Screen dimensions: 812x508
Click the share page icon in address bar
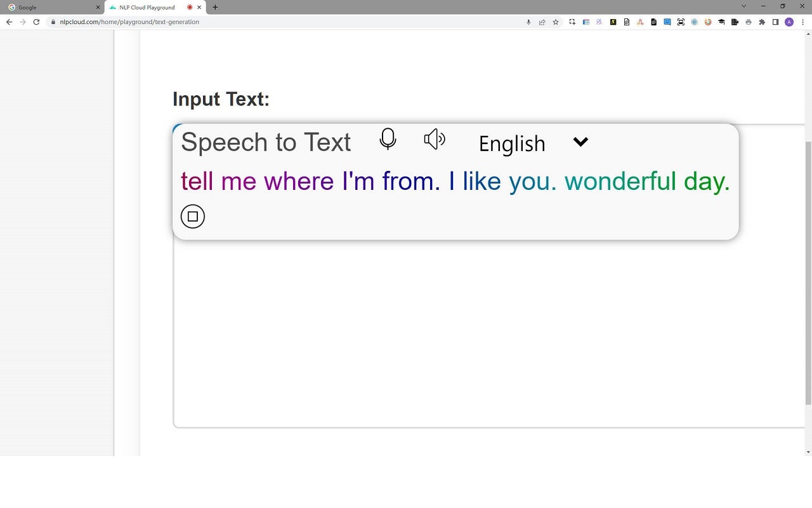(x=542, y=22)
